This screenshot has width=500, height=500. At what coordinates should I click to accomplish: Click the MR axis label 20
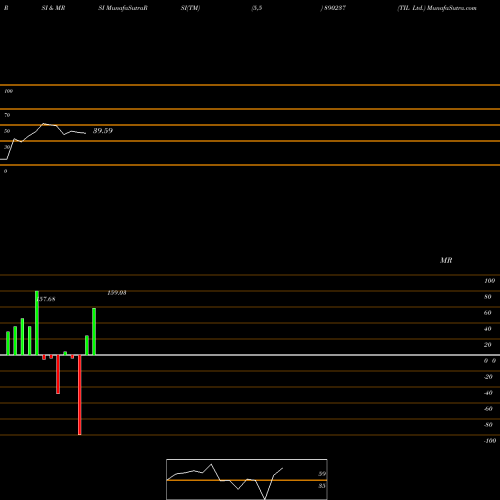(488, 345)
